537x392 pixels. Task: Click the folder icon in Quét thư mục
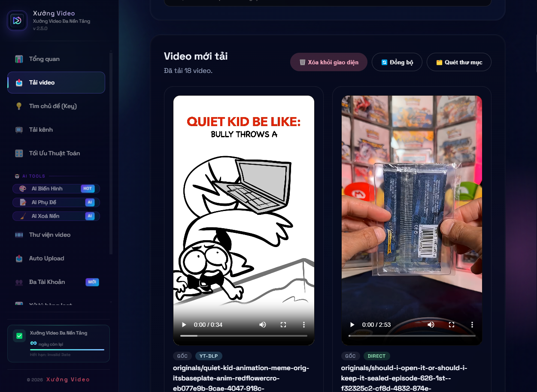pyautogui.click(x=439, y=63)
